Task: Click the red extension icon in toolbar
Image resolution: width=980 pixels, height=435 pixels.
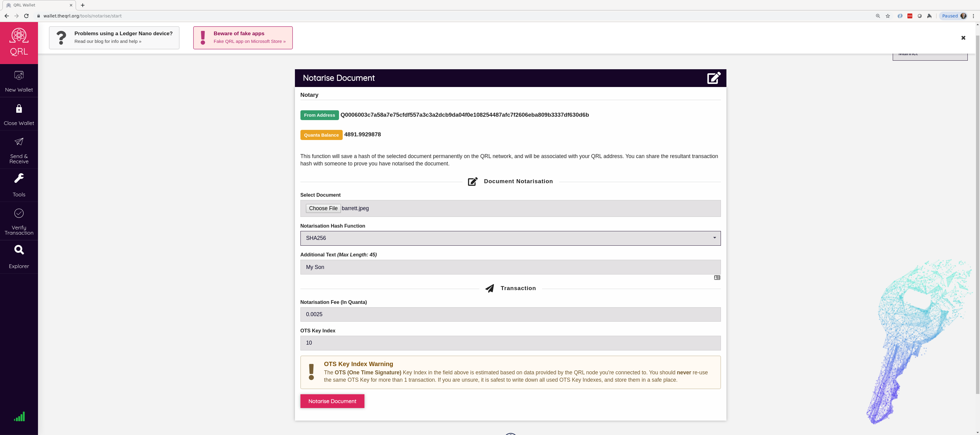Action: 910,16
